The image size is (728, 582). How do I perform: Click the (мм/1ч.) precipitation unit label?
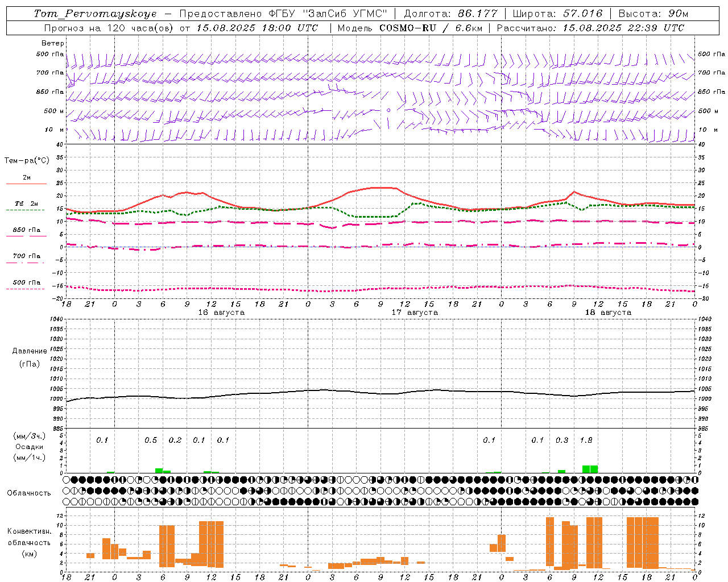click(x=30, y=458)
